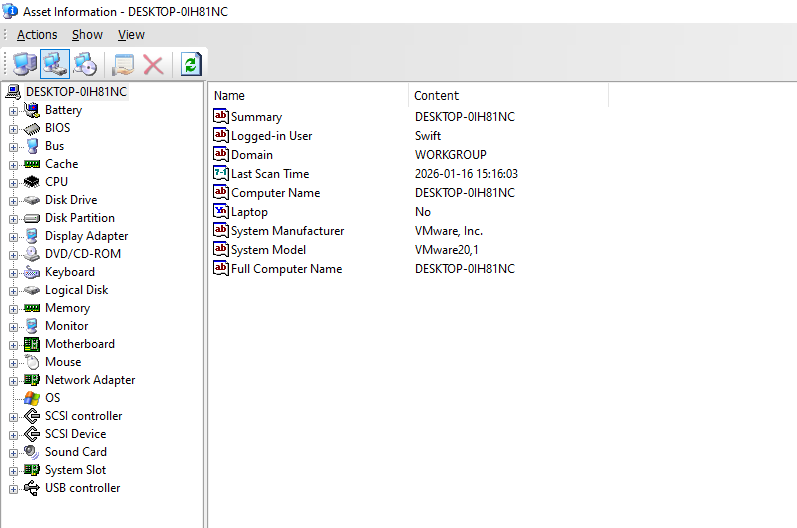Click the BIOS chip icon
Image resolution: width=797 pixels, height=528 pixels.
32,129
